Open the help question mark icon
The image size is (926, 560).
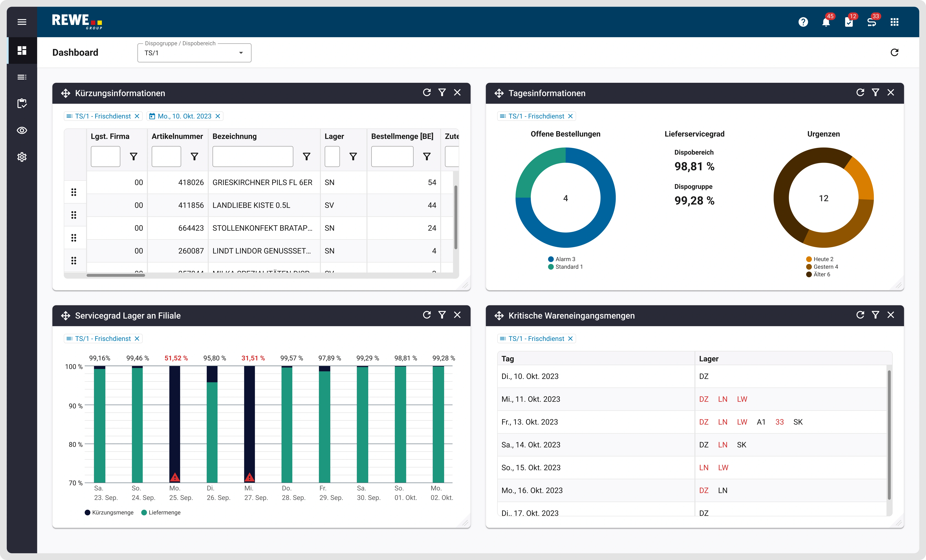click(x=803, y=22)
